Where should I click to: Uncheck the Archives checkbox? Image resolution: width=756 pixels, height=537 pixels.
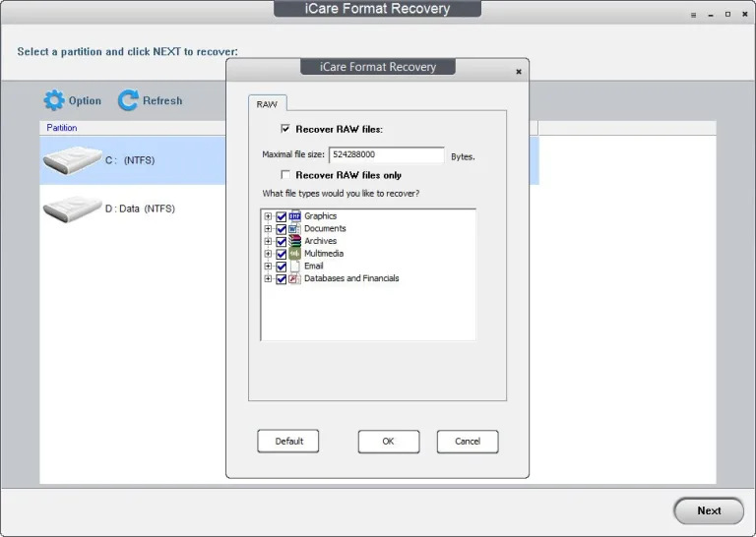tap(282, 242)
